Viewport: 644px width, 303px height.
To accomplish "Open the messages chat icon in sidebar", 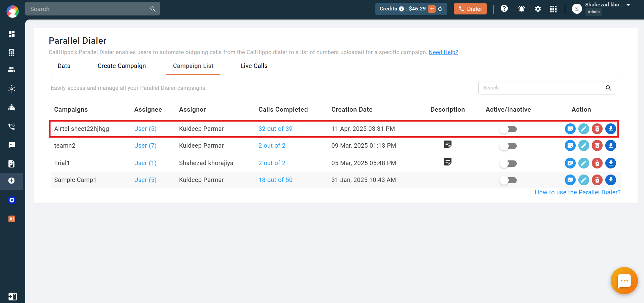I will (x=12, y=145).
